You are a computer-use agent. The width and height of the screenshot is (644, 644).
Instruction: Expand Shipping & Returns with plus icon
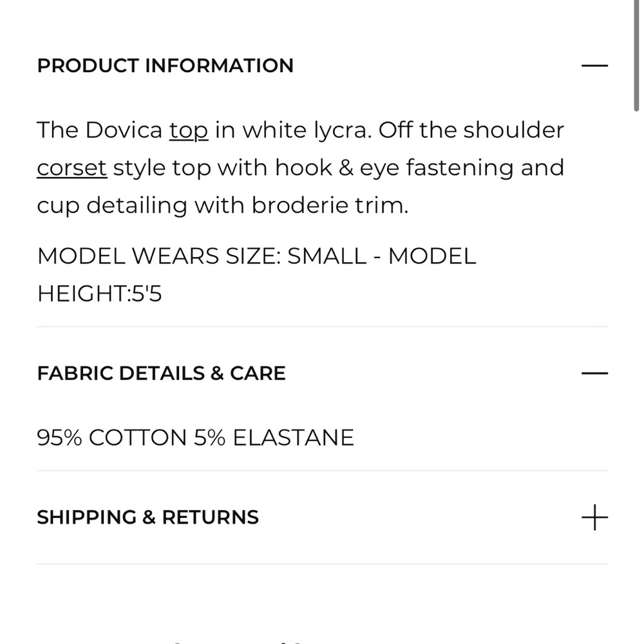[x=594, y=518]
